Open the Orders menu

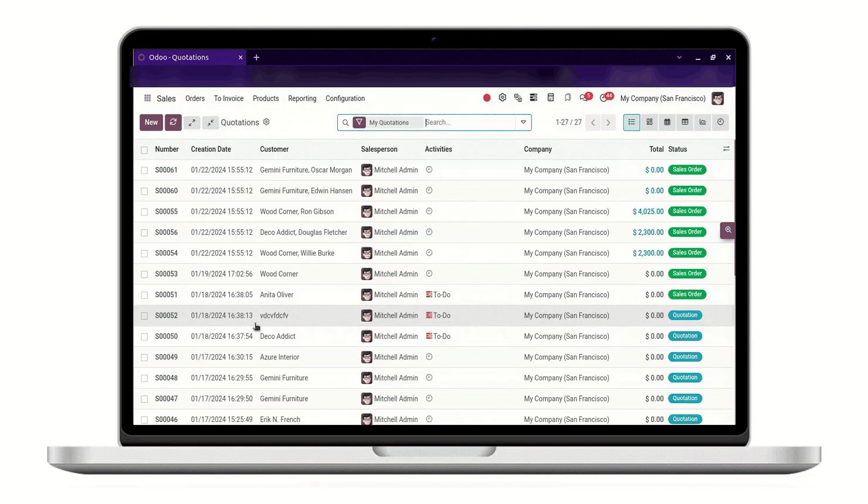[x=195, y=98]
